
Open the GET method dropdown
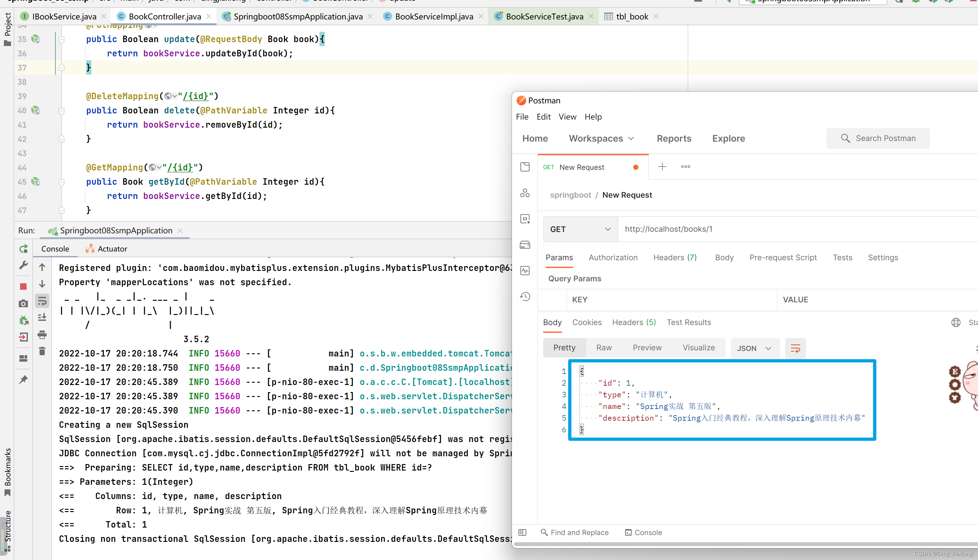(x=580, y=229)
